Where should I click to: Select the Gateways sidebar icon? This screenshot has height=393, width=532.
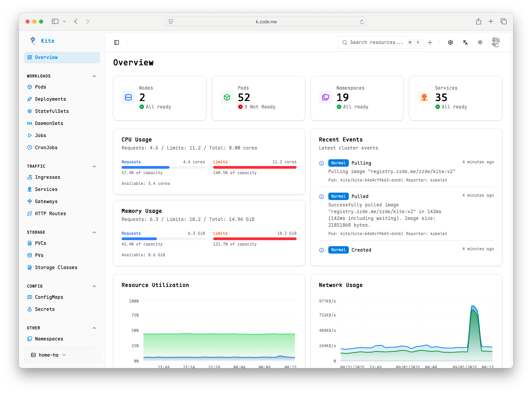tap(29, 201)
